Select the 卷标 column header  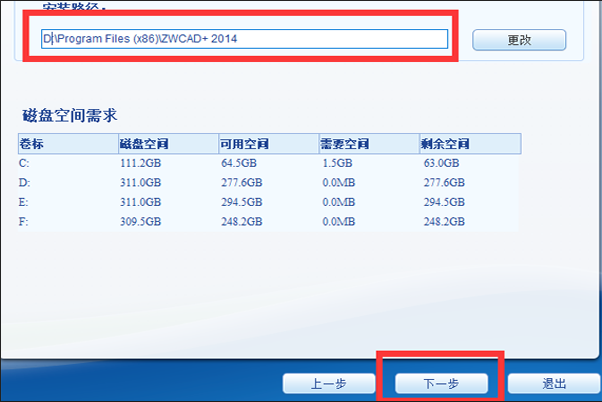[68, 144]
